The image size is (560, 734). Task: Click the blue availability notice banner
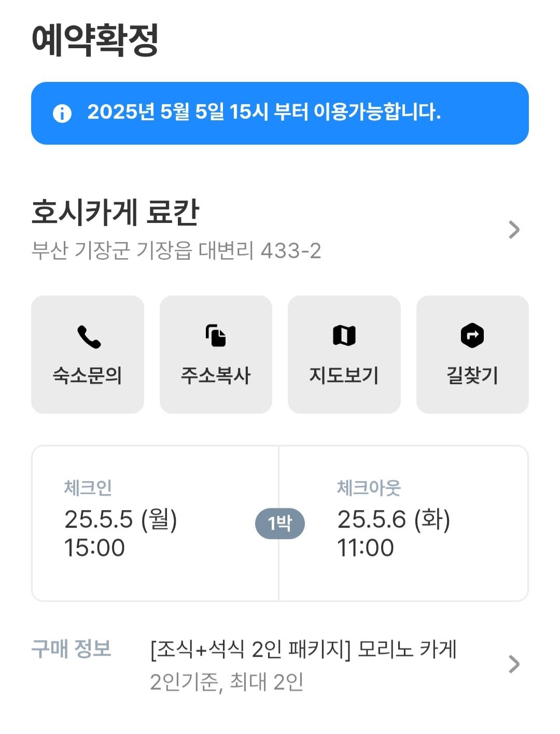(x=280, y=113)
